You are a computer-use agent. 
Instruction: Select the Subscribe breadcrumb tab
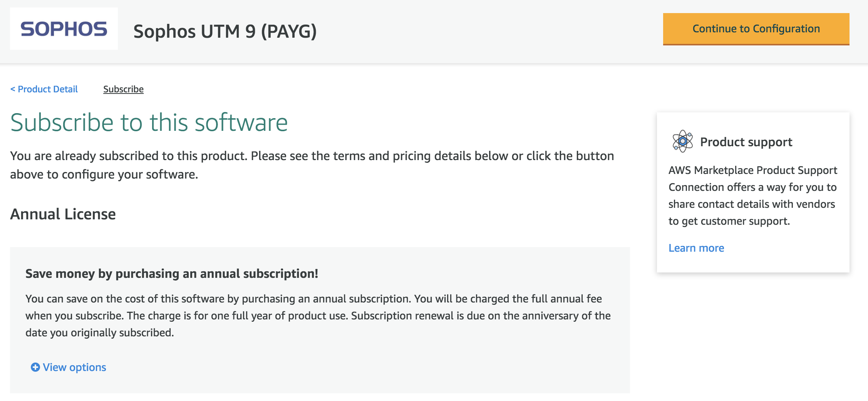tap(123, 89)
